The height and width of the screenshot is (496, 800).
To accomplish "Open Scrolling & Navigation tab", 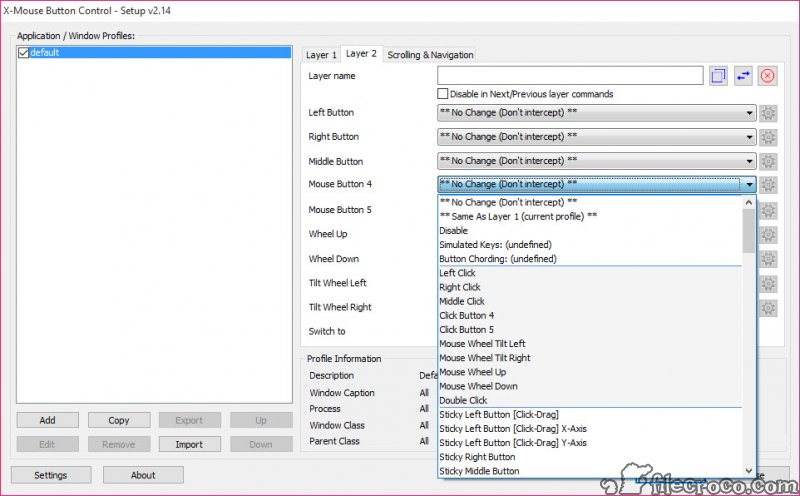I will pyautogui.click(x=430, y=55).
